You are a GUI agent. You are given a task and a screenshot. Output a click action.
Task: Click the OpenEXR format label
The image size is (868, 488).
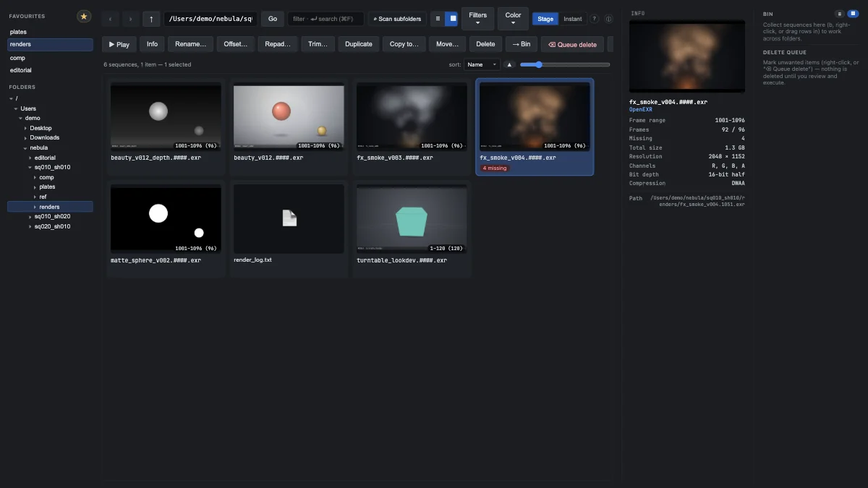[x=641, y=110]
